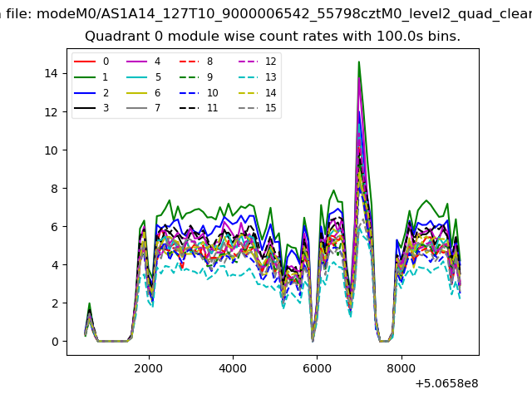Click the dashed red legend line for module 8

[189, 62]
